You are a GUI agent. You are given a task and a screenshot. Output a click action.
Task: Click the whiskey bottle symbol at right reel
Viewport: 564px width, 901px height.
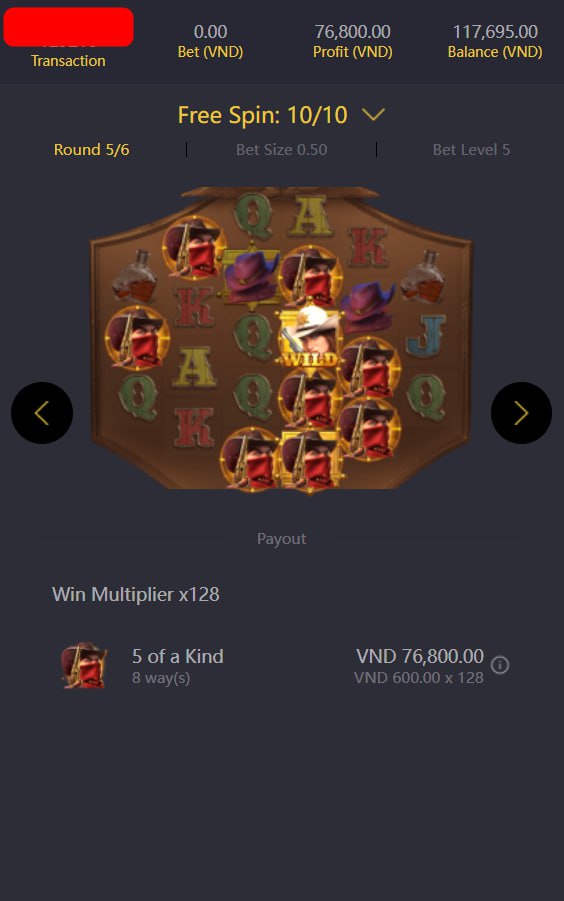click(x=422, y=277)
